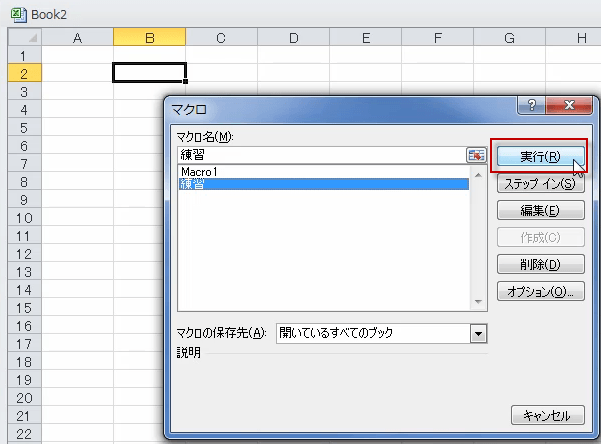Cancel the macro dialog with キャンセル
This screenshot has width=601, height=444.
[x=548, y=415]
